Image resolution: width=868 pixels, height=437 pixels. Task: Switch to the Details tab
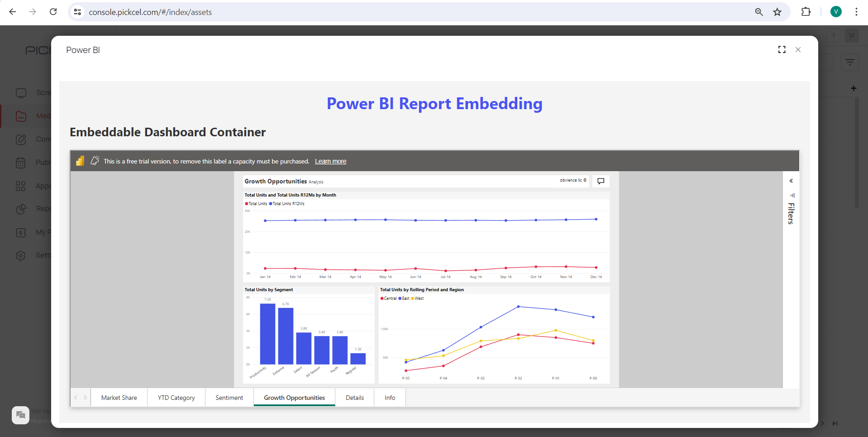tap(355, 398)
